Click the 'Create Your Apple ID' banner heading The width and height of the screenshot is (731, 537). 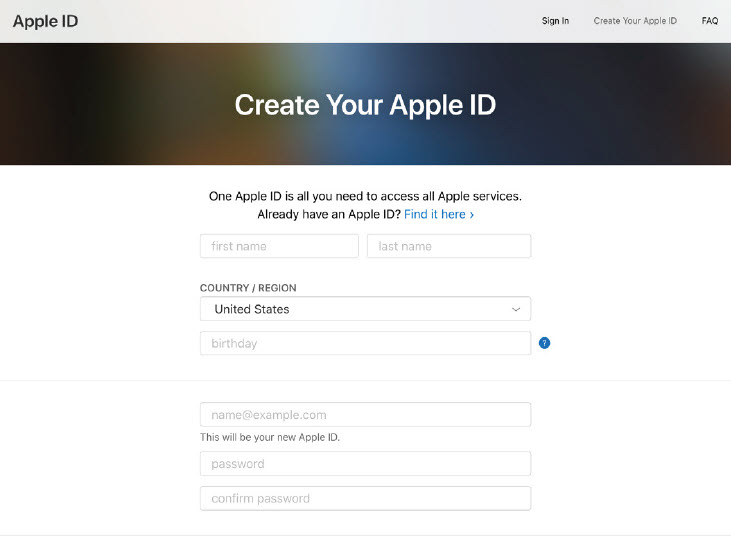tap(365, 105)
